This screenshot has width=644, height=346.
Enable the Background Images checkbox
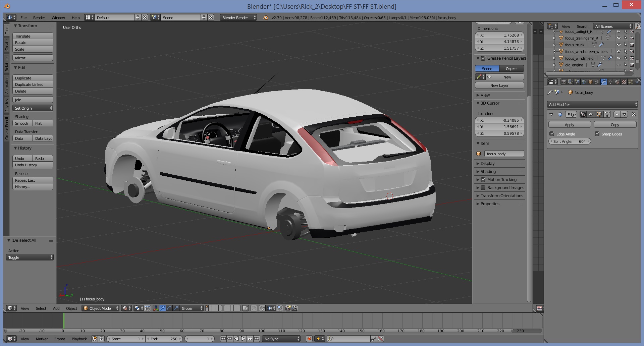point(483,188)
